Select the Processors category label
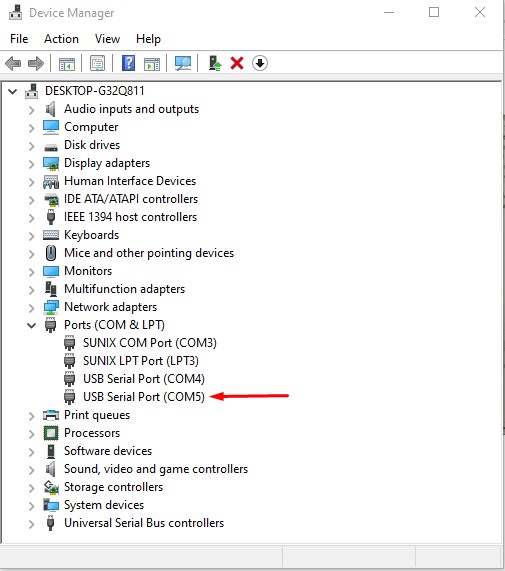 92,433
